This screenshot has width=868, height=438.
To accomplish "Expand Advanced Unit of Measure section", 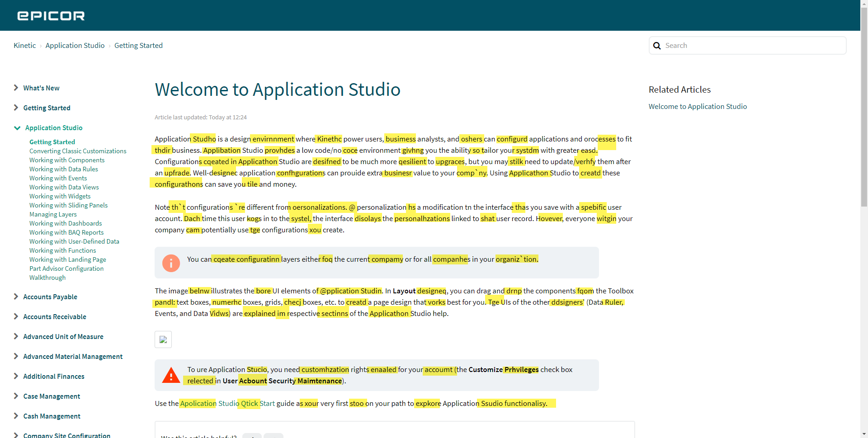I will 16,336.
